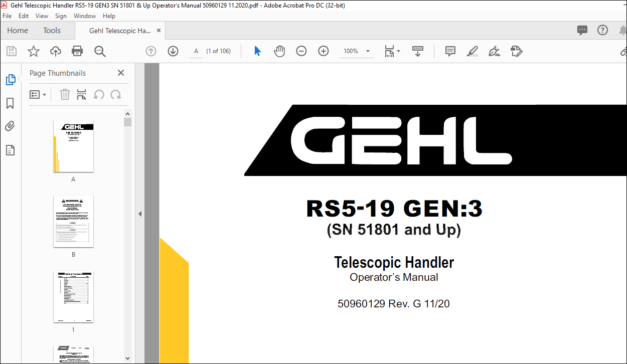Image resolution: width=627 pixels, height=364 pixels.
Task: Show the Bookmarks pane
Action: point(10,103)
